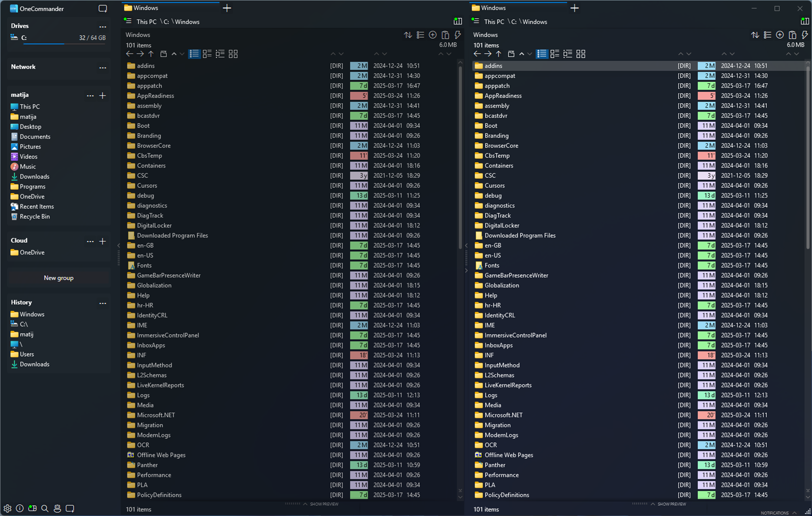Go forward in left pane navigation
The height and width of the screenshot is (516, 812).
(140, 54)
